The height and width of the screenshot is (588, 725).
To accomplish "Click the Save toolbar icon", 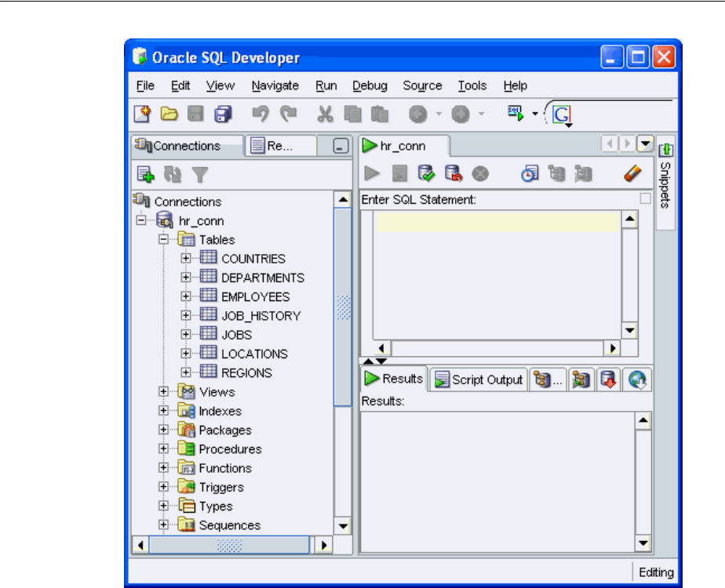I will click(x=195, y=114).
